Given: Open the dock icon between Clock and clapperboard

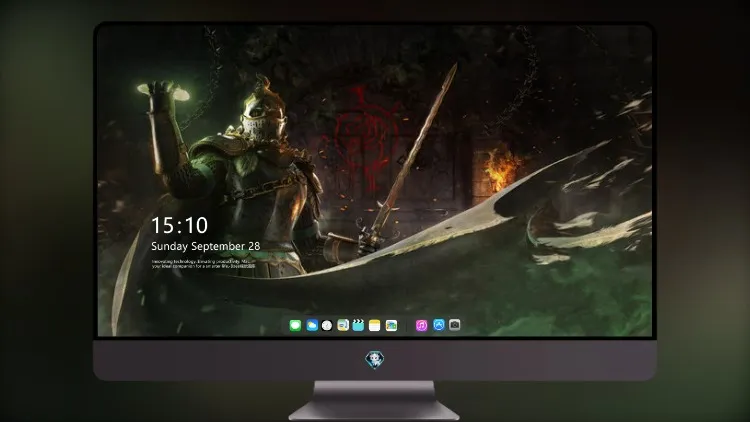Looking at the screenshot, I should pos(343,325).
